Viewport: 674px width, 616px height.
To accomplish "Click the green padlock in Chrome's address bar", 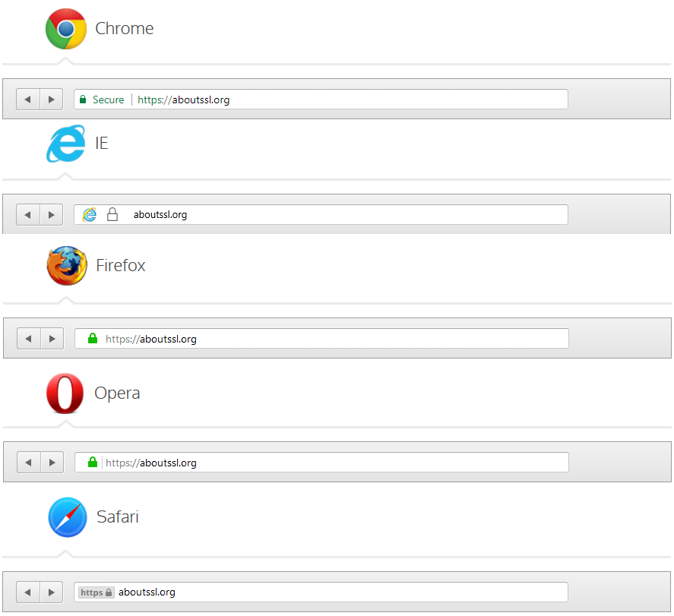I will pos(83,100).
